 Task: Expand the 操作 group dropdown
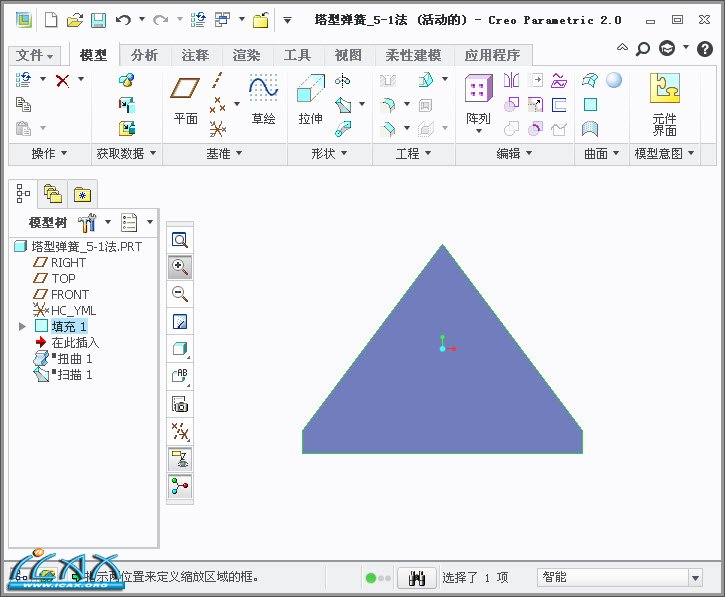click(49, 154)
